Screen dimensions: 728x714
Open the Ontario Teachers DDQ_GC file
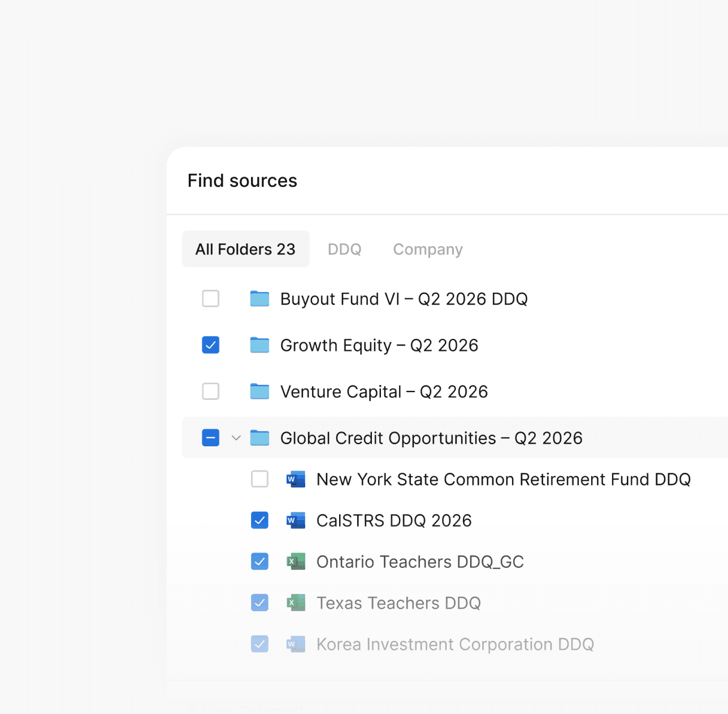coord(420,561)
